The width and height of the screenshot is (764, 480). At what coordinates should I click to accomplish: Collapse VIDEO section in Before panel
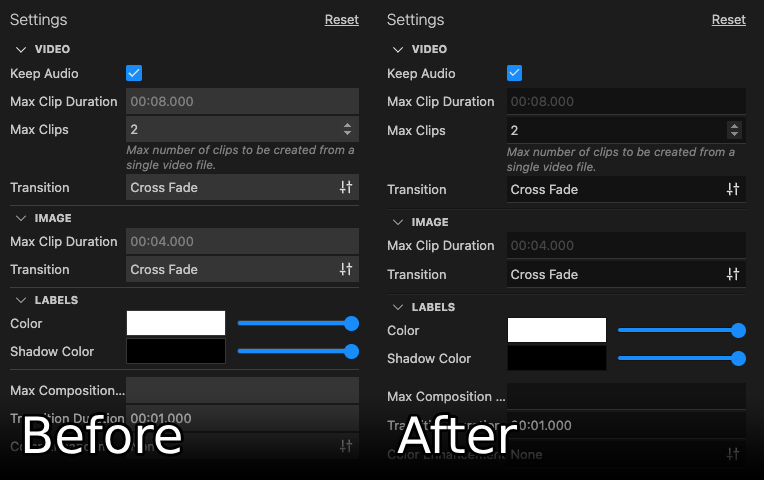point(21,49)
